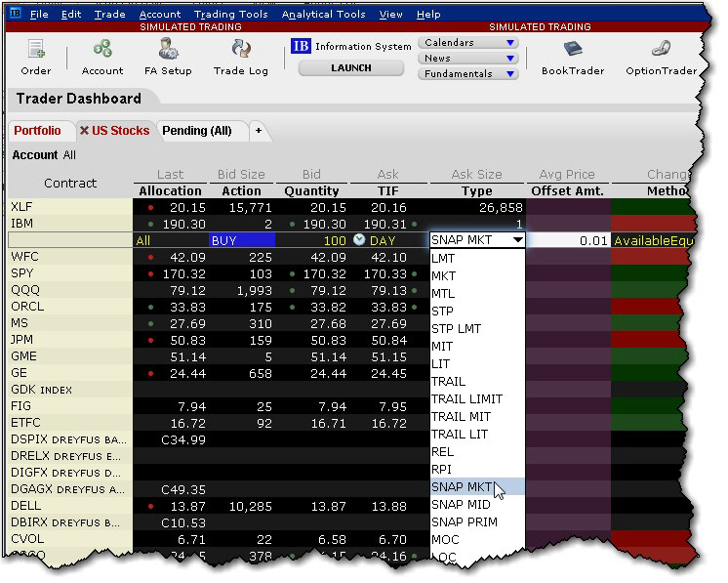Screen dimensions: 728x583
Task: Open the Account menu in the menu bar
Action: 160,15
